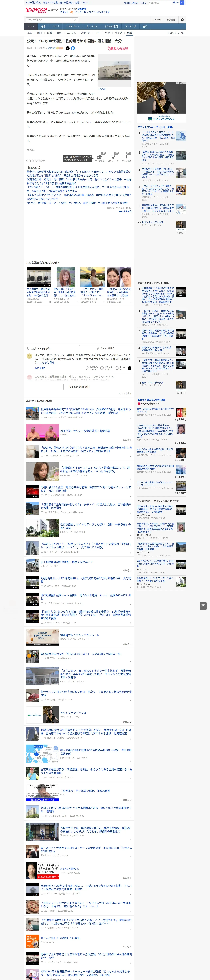Dismiss the 家族が揺れで外出中 recommended card
This screenshot has width=210, height=980.
point(77,302)
